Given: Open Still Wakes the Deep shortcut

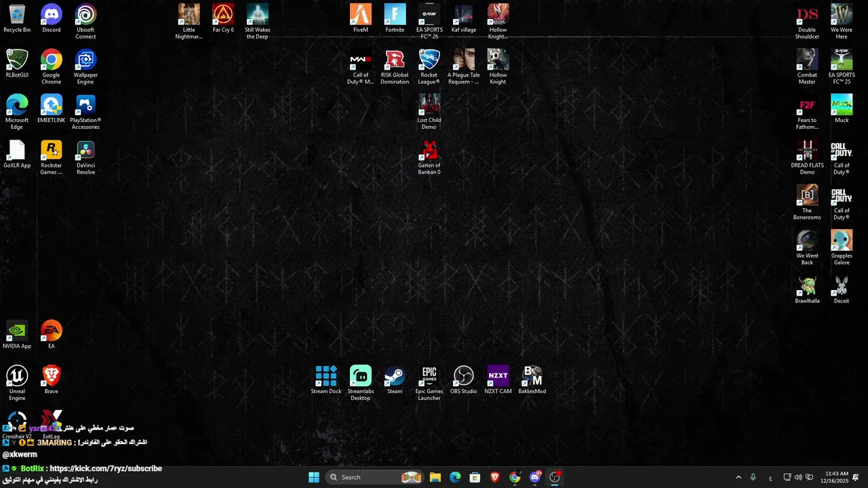Looking at the screenshot, I should coord(258,22).
